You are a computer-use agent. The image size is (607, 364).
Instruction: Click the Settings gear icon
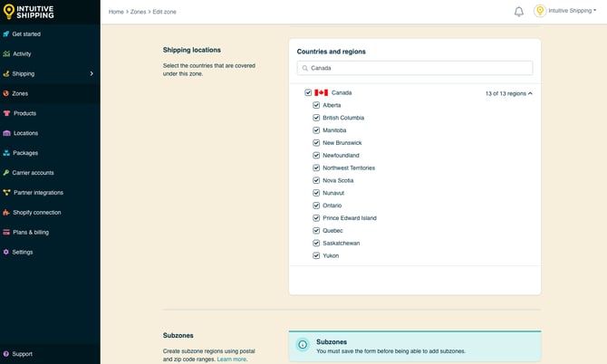(x=6, y=252)
